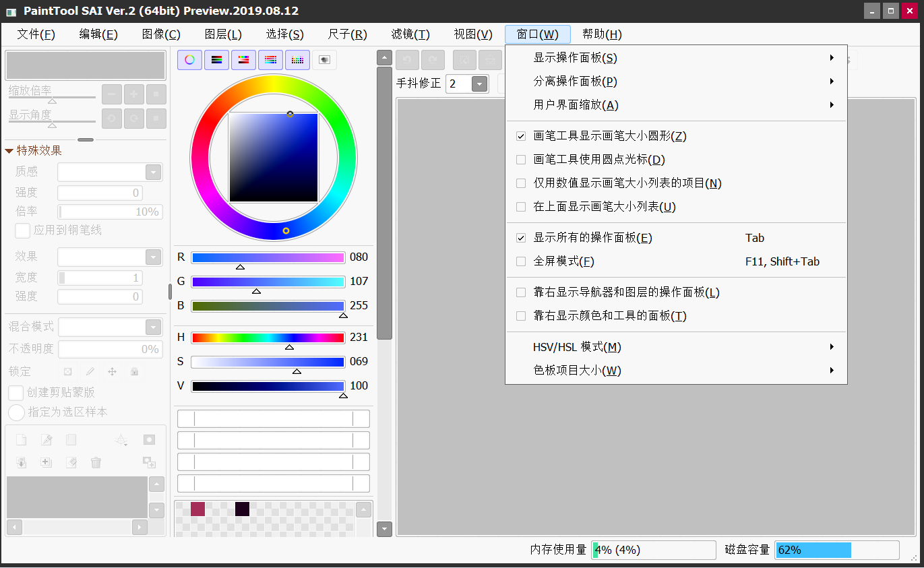924x568 pixels.
Task: Open the 手抖修正 dropdown arrow
Action: pyautogui.click(x=479, y=84)
